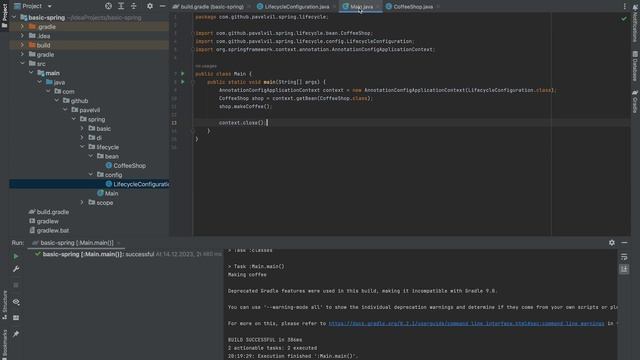Open Run panel settings gear
The height and width of the screenshot is (360, 640).
(611, 242)
